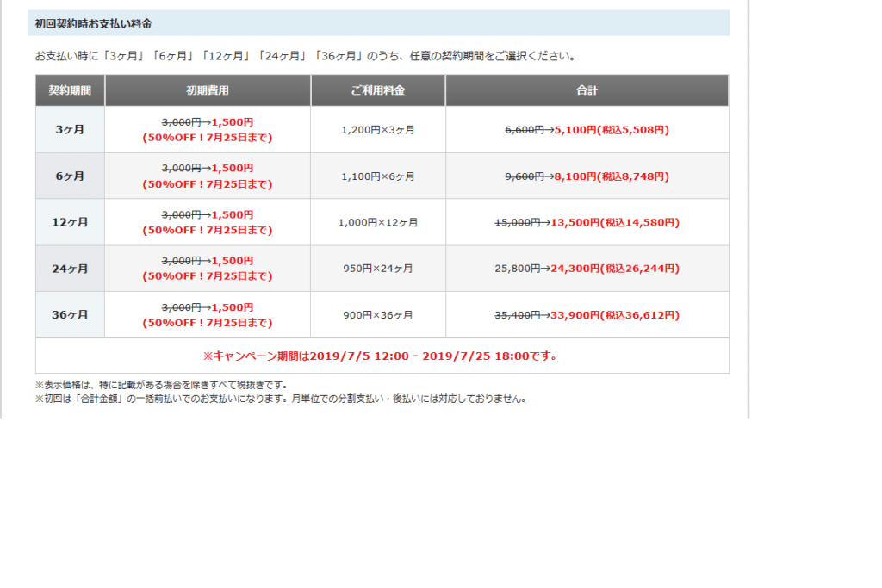The image size is (882, 588).
Task: Click the initial fee in the 12ヶ月 row
Action: tap(208, 223)
